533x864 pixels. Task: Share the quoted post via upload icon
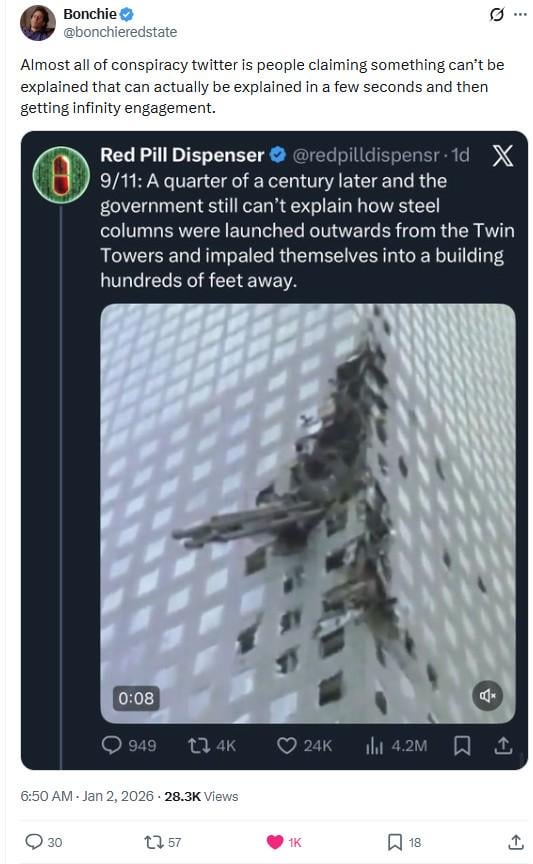coord(503,746)
